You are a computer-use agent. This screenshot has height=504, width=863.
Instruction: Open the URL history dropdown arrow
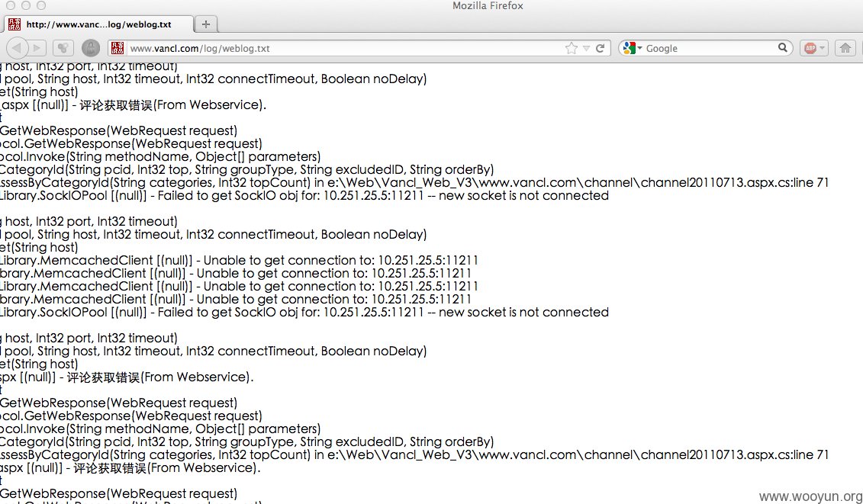(586, 49)
